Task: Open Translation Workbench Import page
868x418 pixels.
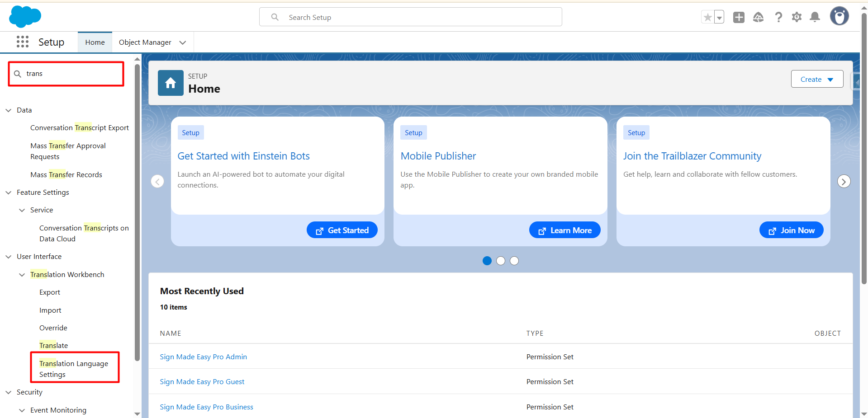Action: click(x=50, y=310)
